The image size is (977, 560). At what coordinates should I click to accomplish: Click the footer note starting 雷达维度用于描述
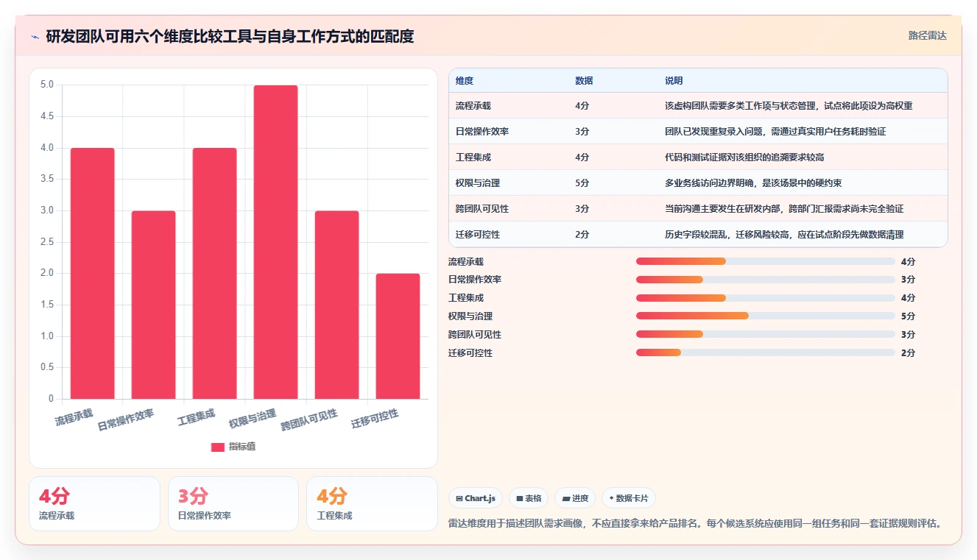tap(695, 524)
